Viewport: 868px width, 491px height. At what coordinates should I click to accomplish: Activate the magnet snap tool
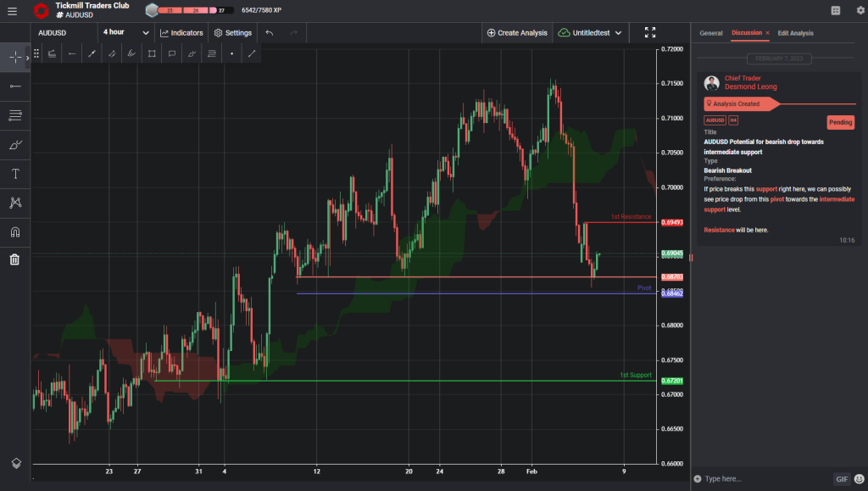[14, 230]
